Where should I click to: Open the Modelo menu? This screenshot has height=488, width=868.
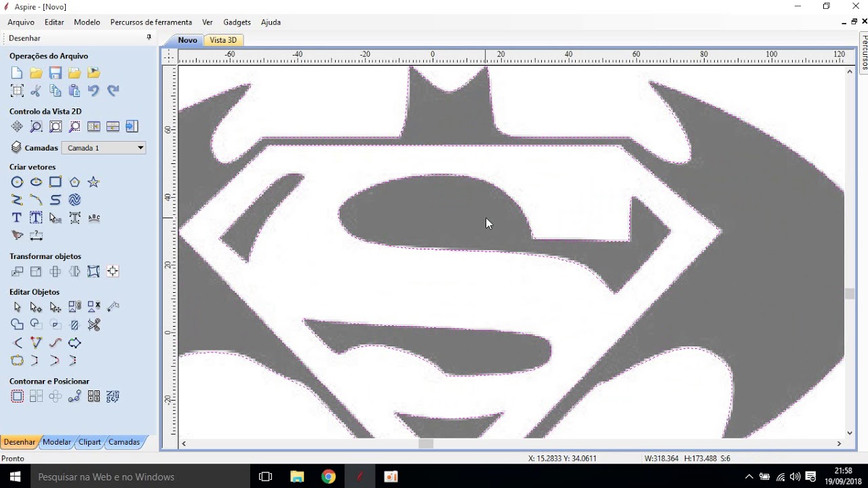point(87,22)
